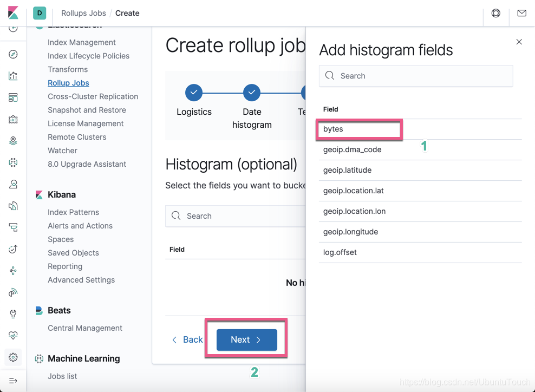Click the Kibana logo icon

[13, 13]
